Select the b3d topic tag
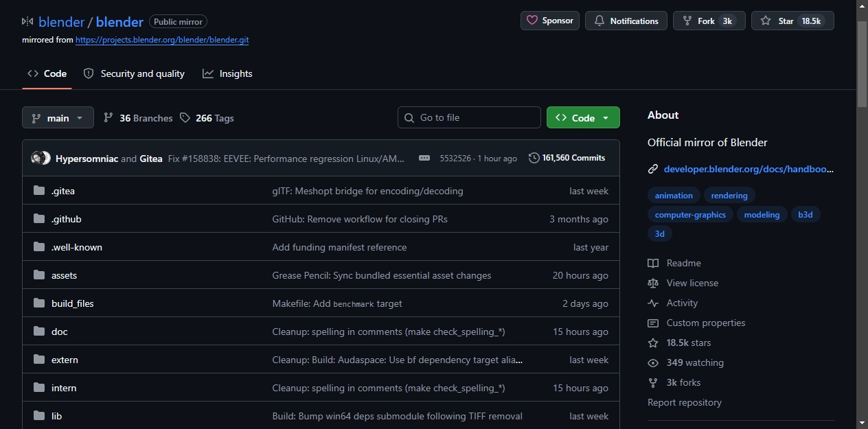 (806, 215)
